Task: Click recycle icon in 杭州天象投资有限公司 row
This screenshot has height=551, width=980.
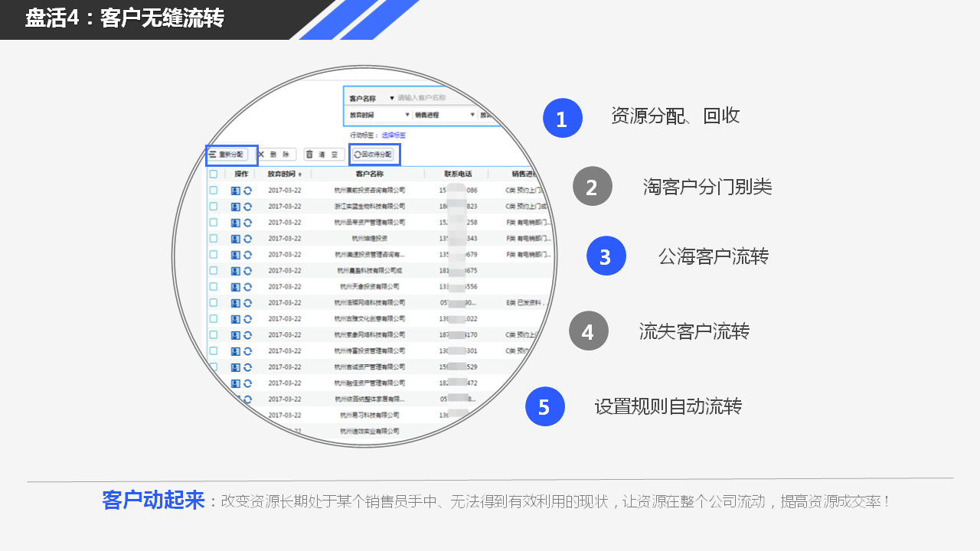Action: [247, 286]
